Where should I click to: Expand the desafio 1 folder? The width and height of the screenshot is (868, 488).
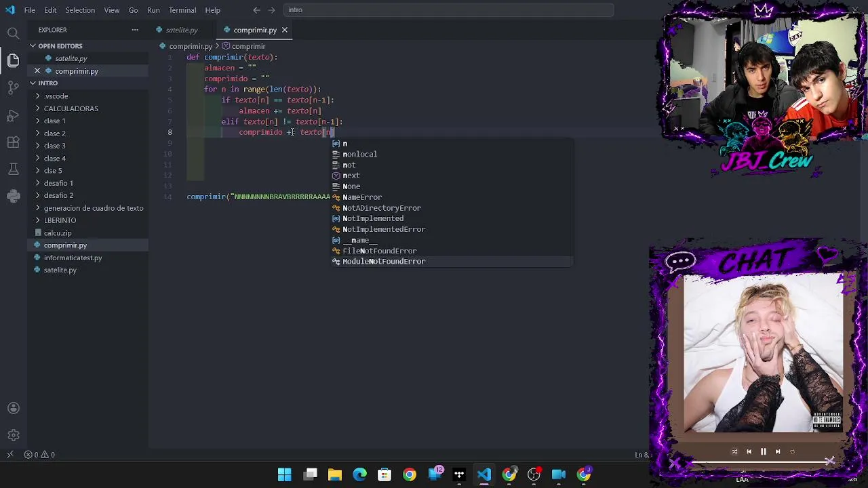(x=88, y=183)
